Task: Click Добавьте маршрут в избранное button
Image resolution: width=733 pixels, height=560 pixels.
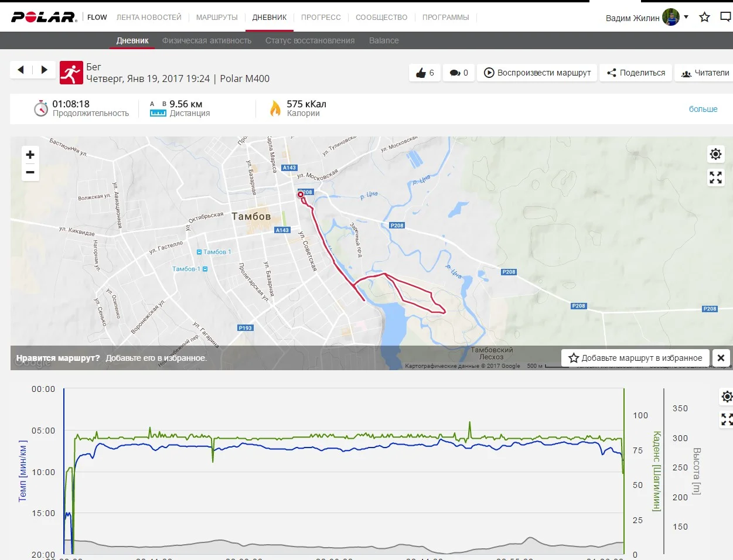Action: 636,358
